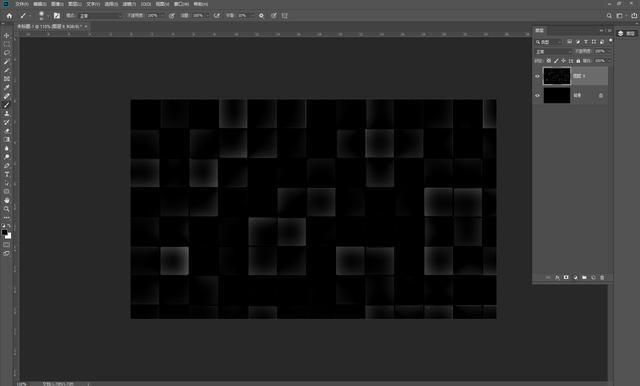640x386 pixels.
Task: Click the 图层 1 layer thumbnail
Action: (x=557, y=76)
